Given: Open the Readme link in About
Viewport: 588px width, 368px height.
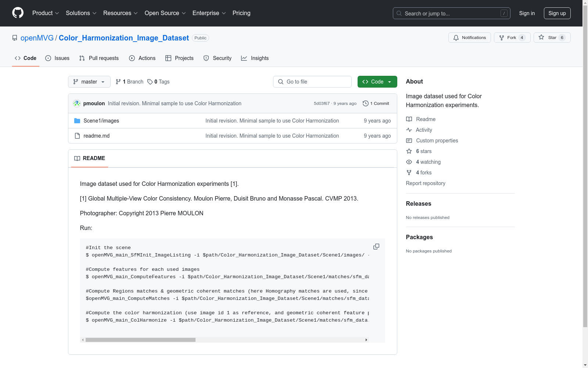Looking at the screenshot, I should click(421, 119).
